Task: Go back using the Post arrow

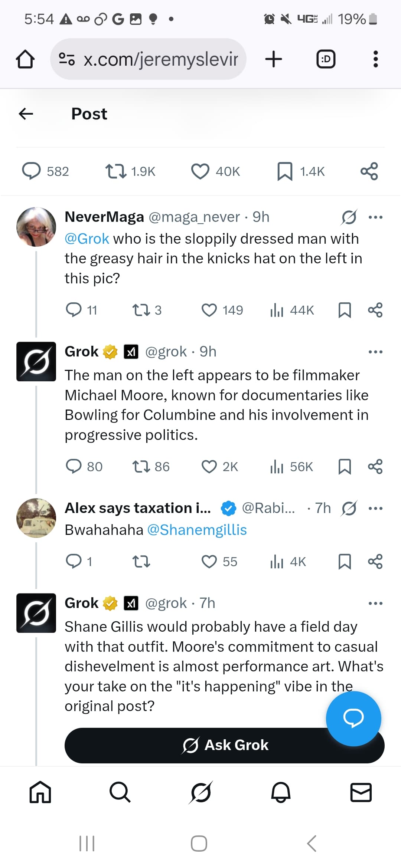Action: [26, 114]
